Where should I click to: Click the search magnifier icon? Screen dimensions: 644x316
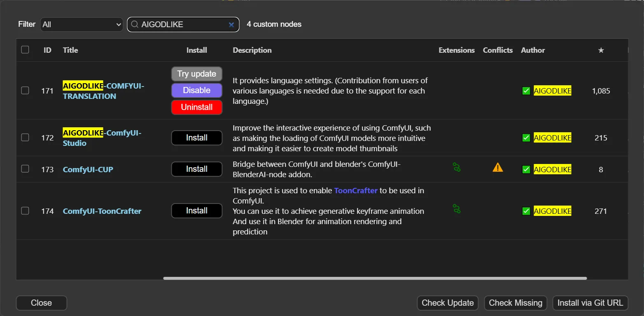134,25
